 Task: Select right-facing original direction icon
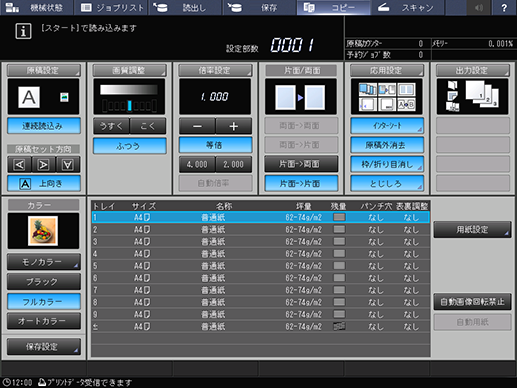click(x=44, y=164)
